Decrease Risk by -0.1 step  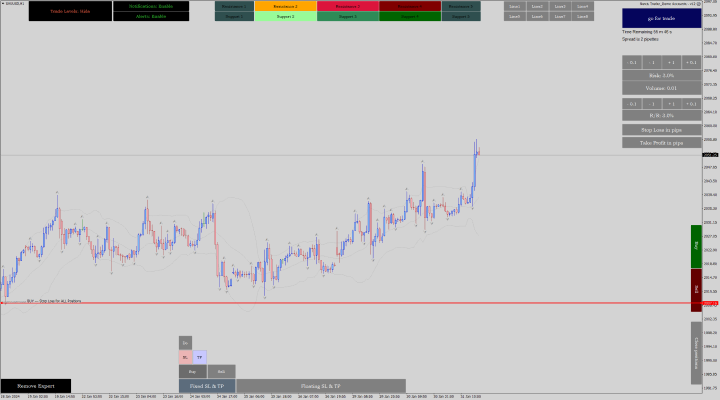point(633,62)
